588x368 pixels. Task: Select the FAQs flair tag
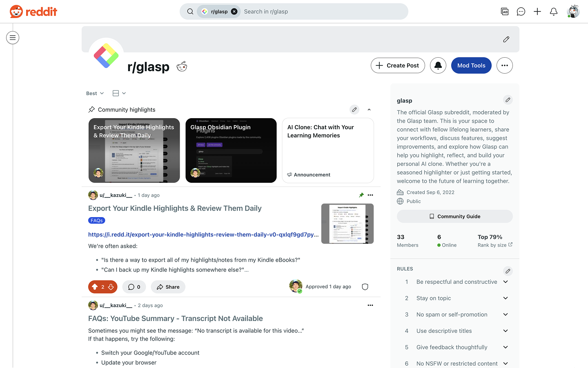tap(97, 220)
